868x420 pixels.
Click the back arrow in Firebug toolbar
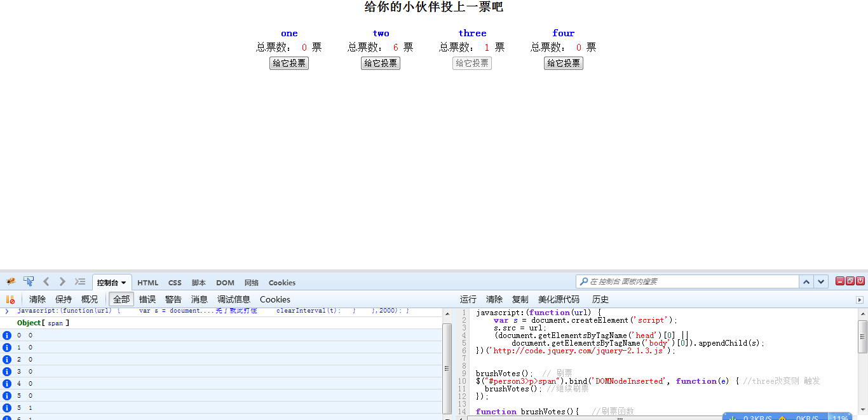46,281
